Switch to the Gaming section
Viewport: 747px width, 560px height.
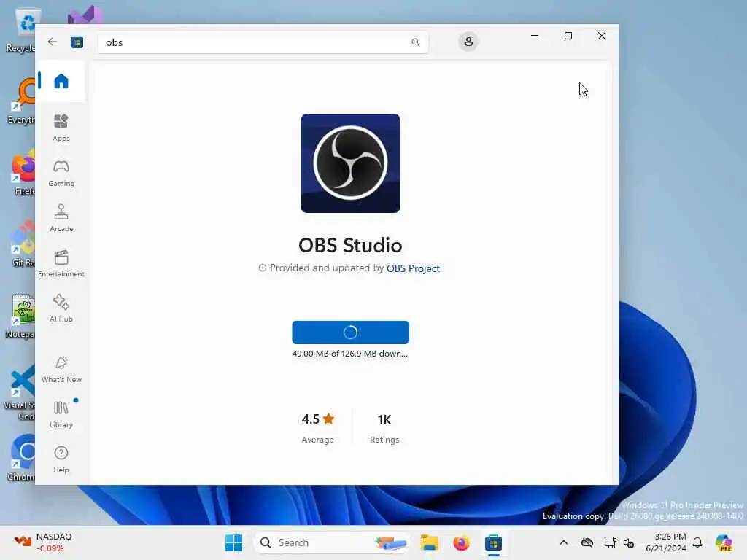(61, 173)
